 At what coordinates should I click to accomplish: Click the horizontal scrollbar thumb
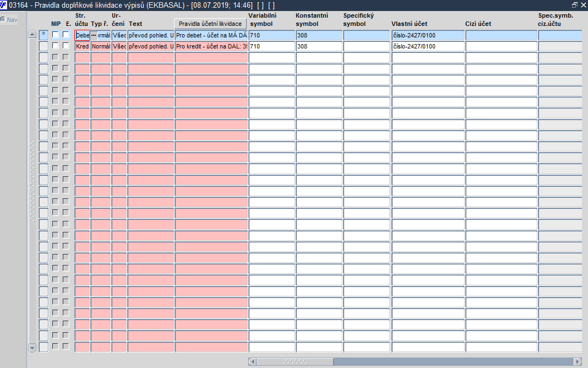pos(295,361)
